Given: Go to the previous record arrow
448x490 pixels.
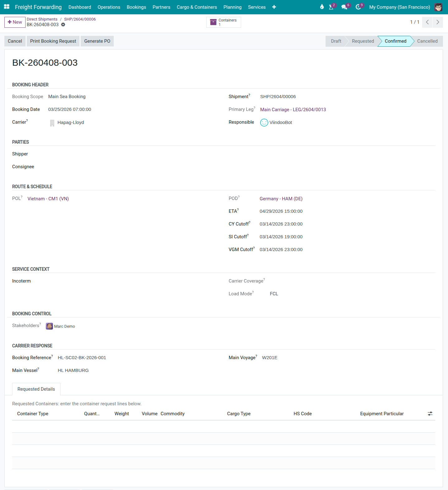Looking at the screenshot, I should click(x=427, y=22).
